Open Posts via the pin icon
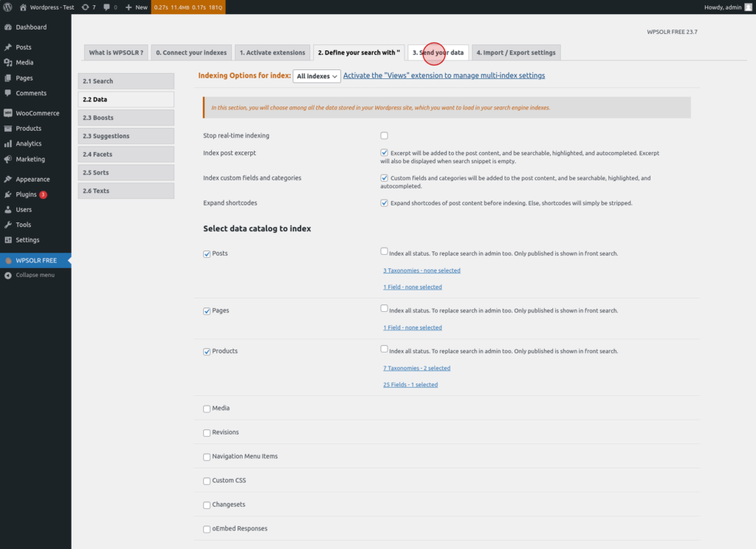 [x=7, y=47]
